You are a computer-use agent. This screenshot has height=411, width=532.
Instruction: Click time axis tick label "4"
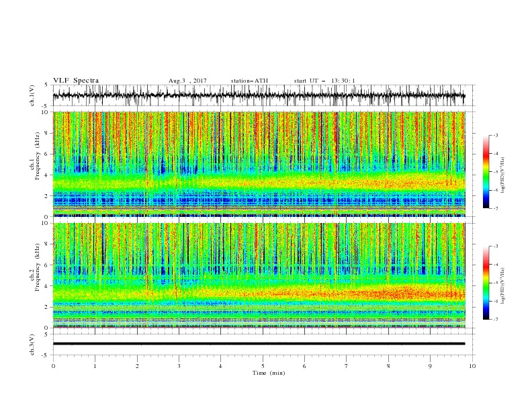click(x=221, y=366)
